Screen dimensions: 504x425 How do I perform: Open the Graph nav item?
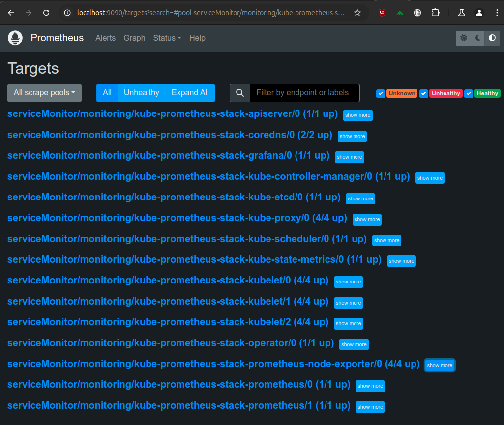(134, 38)
